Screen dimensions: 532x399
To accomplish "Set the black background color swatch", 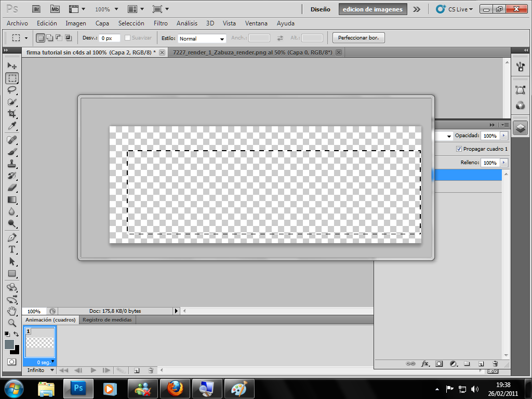I will pos(16,351).
